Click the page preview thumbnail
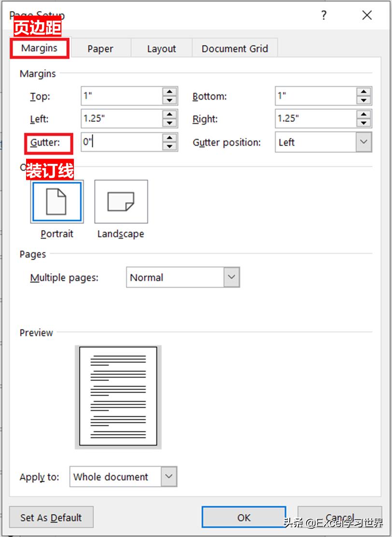Image resolution: width=392 pixels, height=537 pixels. click(x=118, y=396)
